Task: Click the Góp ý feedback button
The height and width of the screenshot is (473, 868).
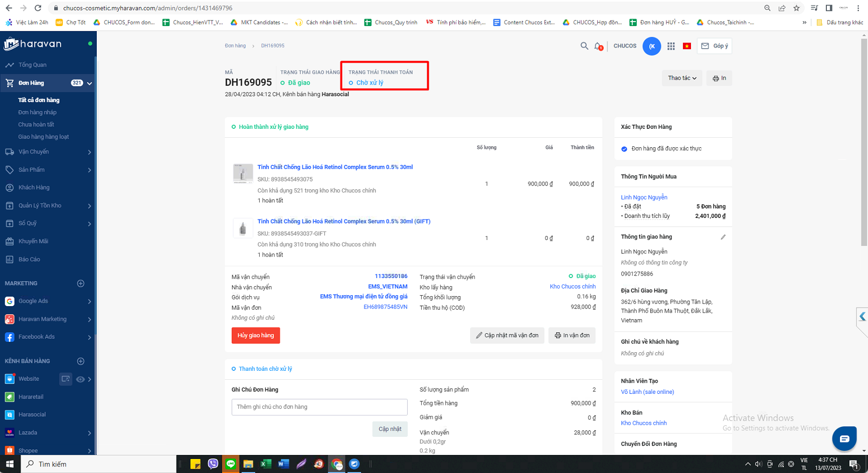Action: click(x=715, y=46)
